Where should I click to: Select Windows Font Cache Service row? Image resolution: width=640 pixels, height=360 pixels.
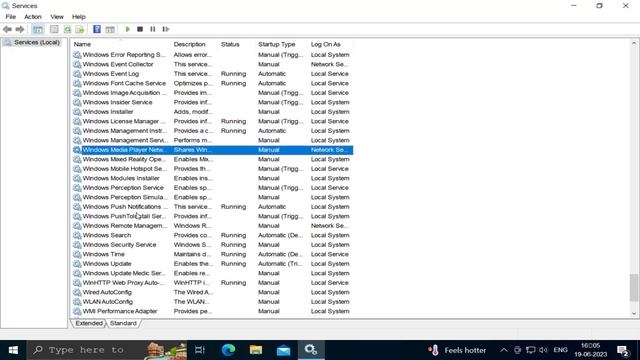(213, 83)
